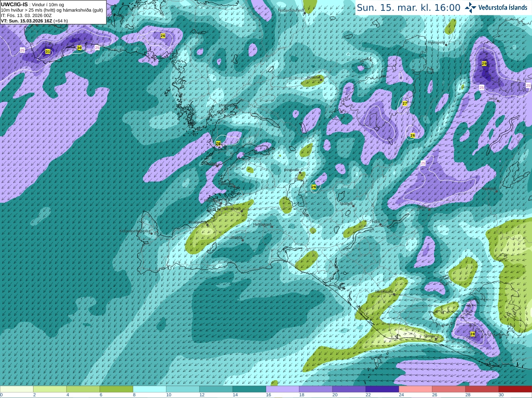This screenshot has width=532, height=398.
Task: Click the yellow 30 gust maximum label
Action: click(79, 48)
